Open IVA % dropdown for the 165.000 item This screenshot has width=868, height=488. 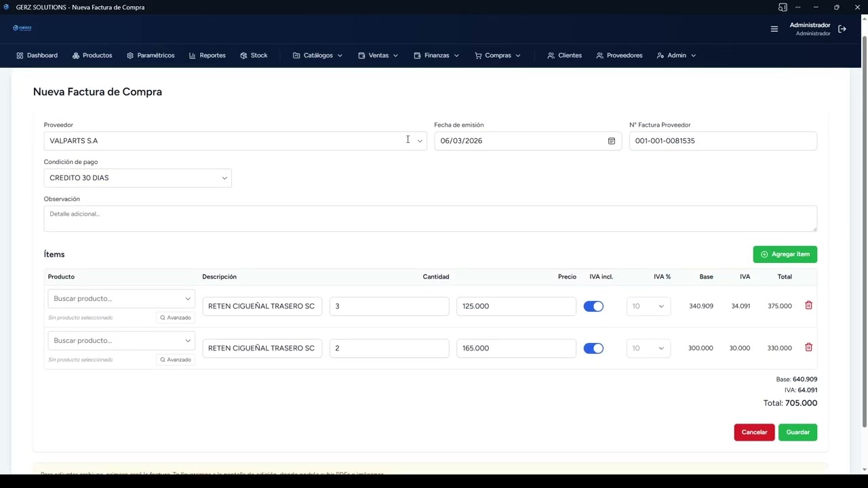(648, 348)
